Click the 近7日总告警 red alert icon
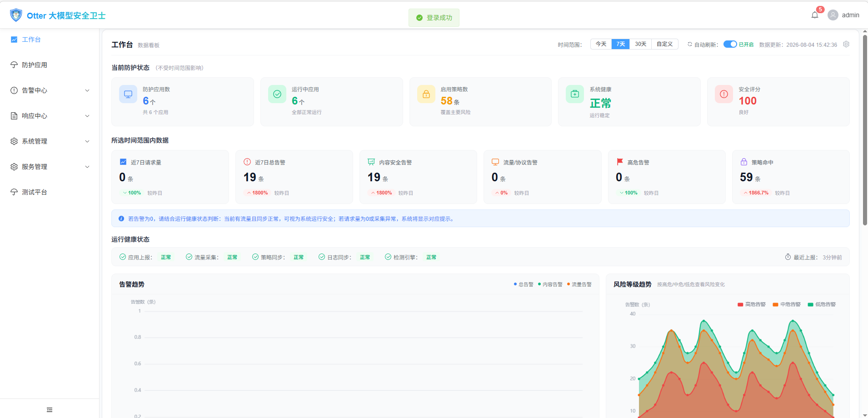Screen dimensions: 868x418 [x=247, y=162]
